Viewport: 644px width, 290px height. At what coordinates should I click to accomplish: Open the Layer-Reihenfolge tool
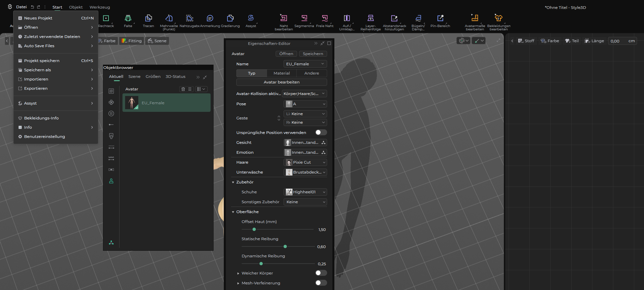click(371, 22)
